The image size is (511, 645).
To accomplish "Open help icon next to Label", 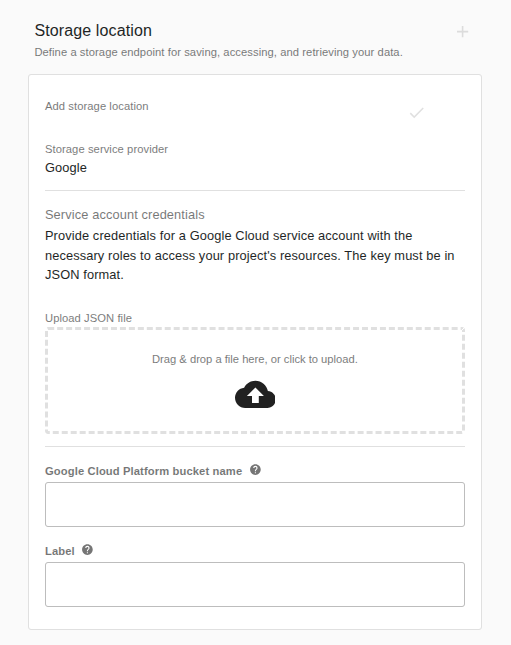I will coord(87,550).
